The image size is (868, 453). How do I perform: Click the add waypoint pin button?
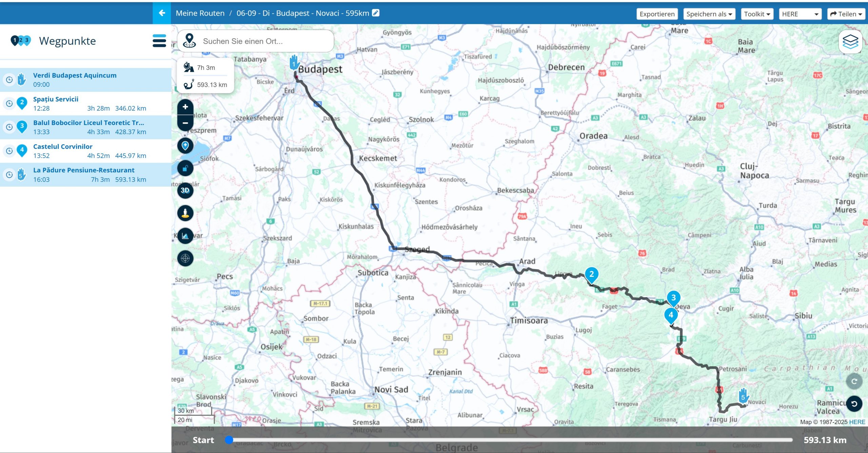185,146
